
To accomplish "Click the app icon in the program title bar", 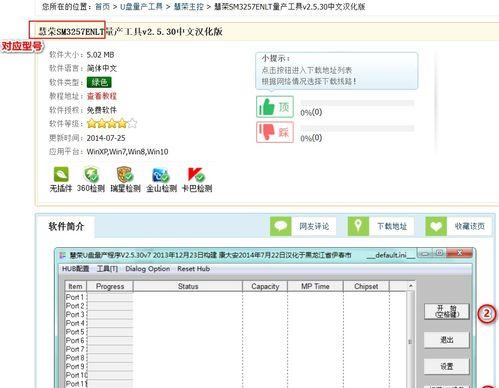I will tap(62, 255).
